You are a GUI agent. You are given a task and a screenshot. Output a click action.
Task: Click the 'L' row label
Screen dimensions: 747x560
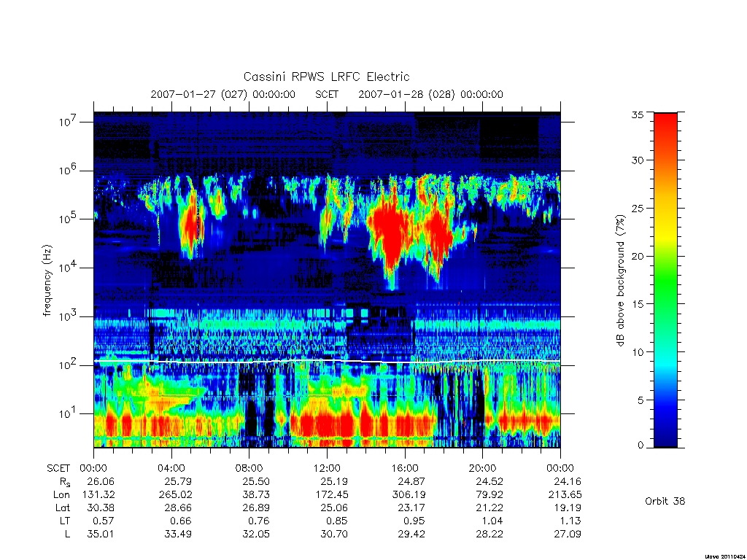(x=67, y=534)
